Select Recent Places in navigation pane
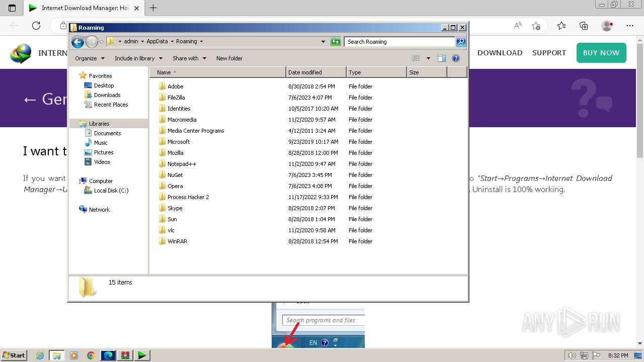Screen dimensions: 644x362 [x=111, y=105]
